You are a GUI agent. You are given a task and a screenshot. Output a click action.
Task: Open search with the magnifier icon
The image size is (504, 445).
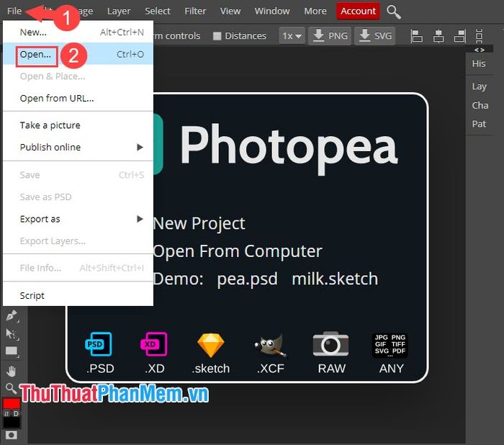[393, 12]
